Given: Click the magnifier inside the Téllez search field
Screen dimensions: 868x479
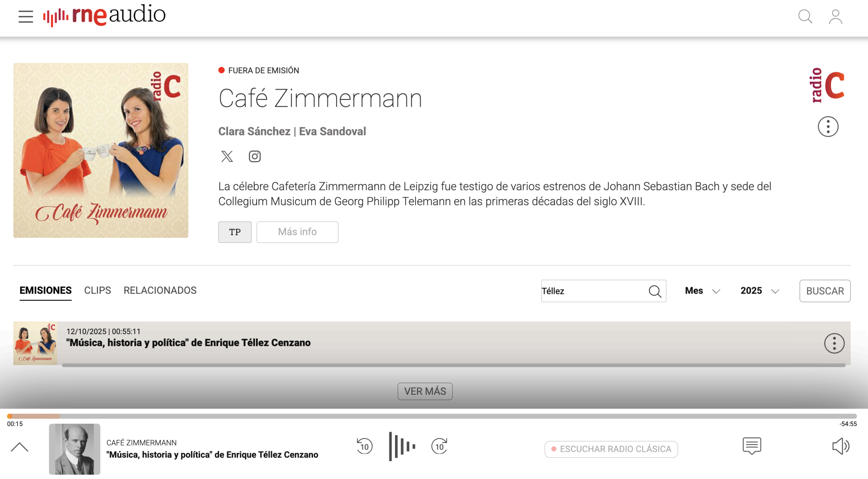Looking at the screenshot, I should (x=655, y=291).
